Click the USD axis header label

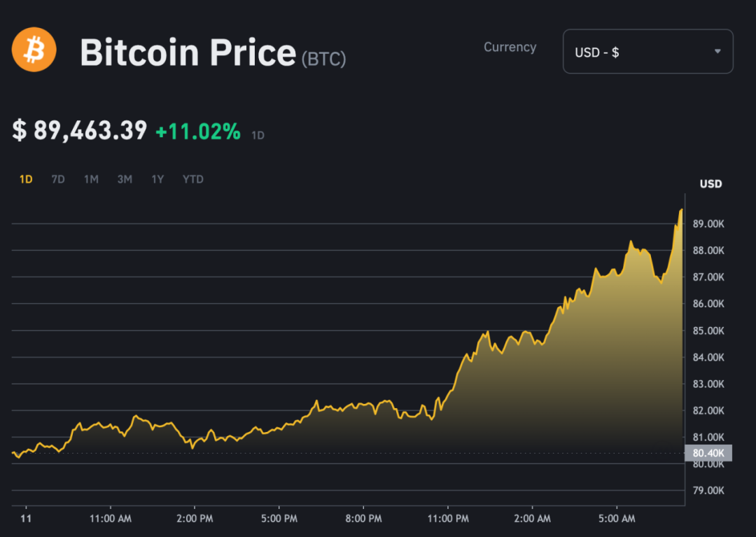[x=710, y=184]
